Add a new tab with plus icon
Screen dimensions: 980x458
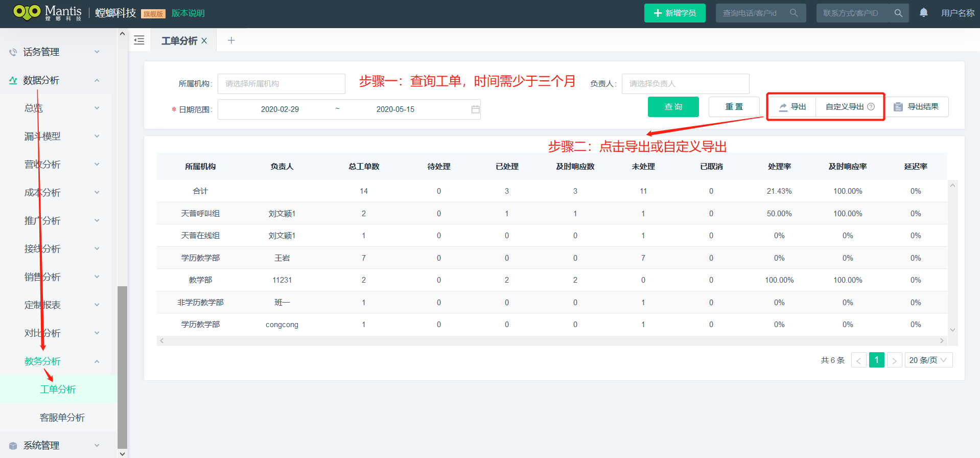point(231,40)
